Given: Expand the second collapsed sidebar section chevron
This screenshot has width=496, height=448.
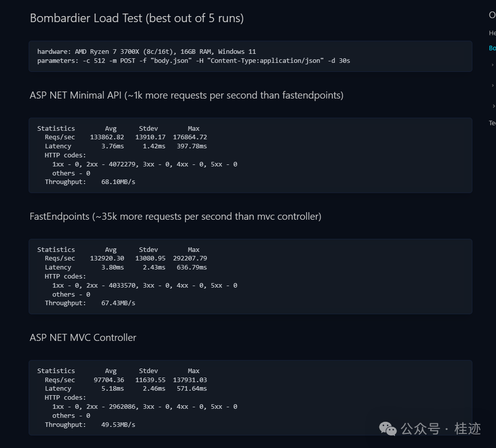Looking at the screenshot, I should pos(493,85).
